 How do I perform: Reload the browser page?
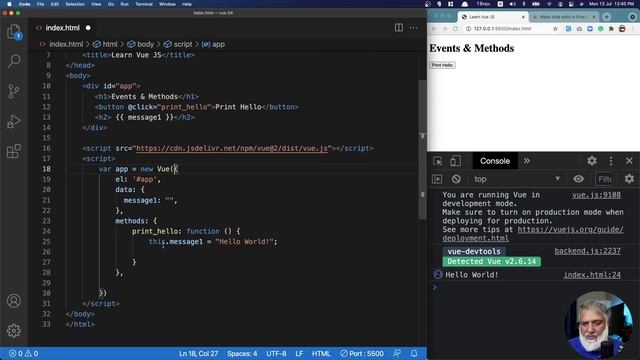coord(456,29)
